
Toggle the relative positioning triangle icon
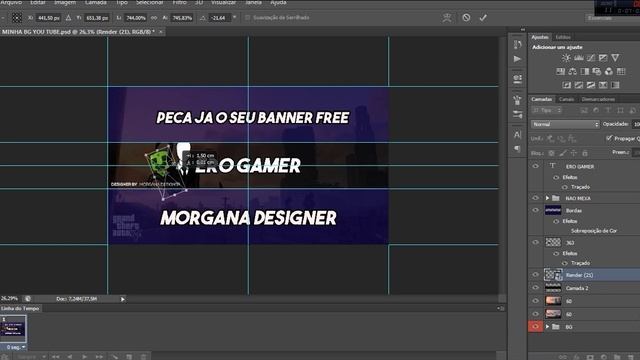[68, 18]
